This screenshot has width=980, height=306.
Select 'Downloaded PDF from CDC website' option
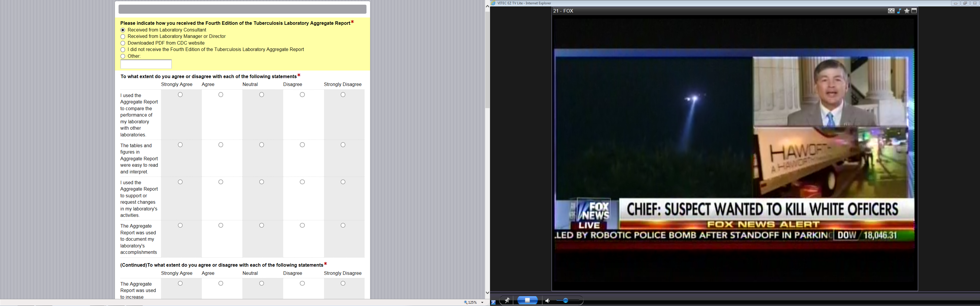coord(123,43)
